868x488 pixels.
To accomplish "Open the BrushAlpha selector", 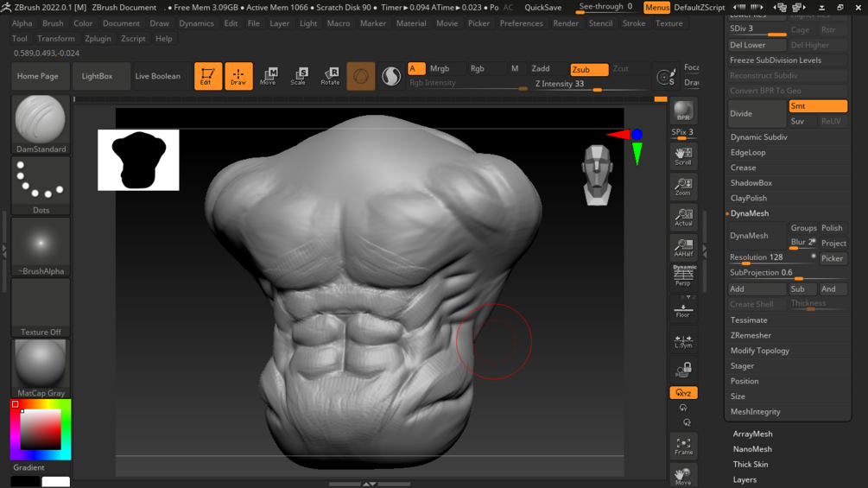I will pyautogui.click(x=41, y=246).
